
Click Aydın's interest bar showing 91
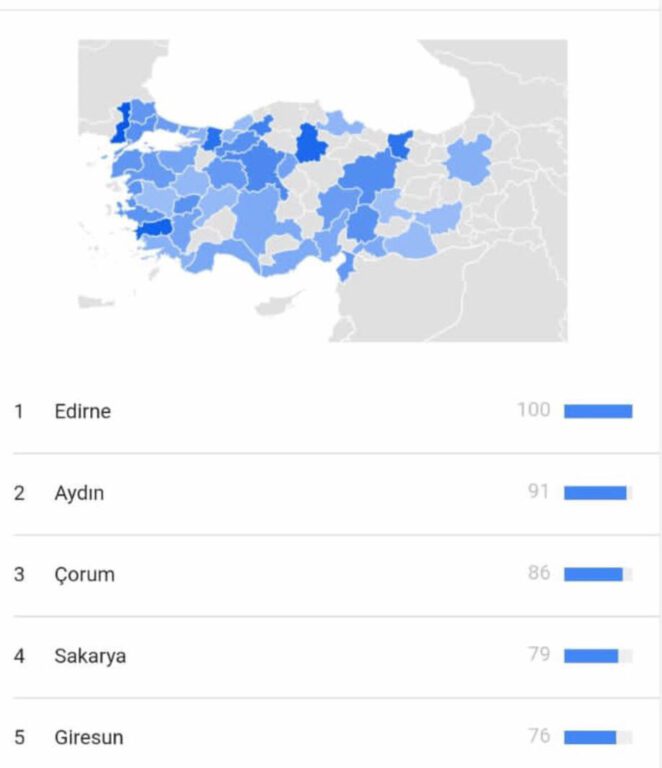pos(598,493)
